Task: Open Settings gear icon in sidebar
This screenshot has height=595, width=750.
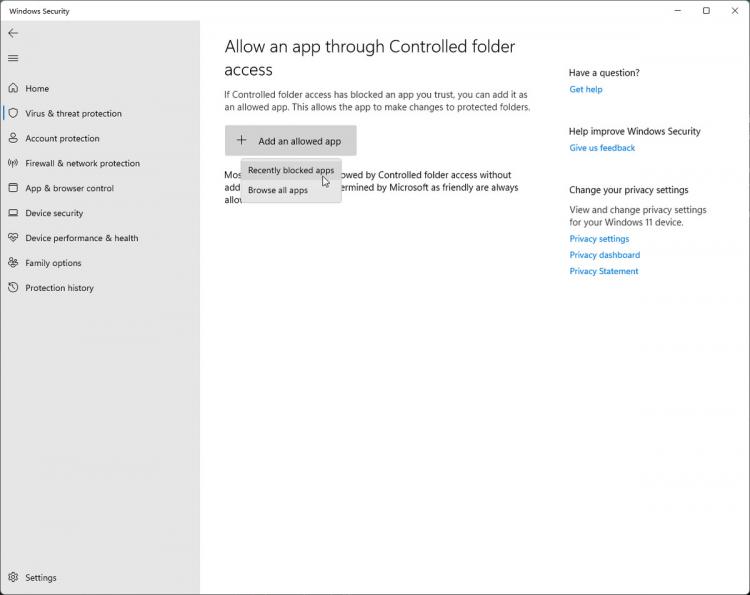Action: pos(13,577)
